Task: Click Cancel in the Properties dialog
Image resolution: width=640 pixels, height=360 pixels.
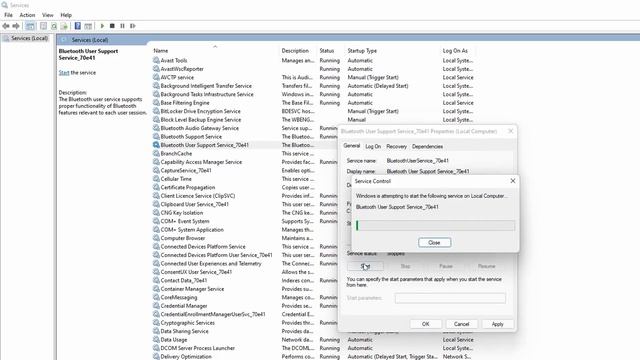Action: 461,324
